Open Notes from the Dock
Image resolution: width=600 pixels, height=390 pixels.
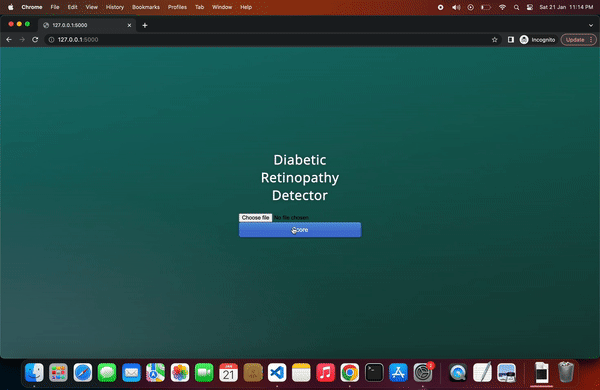301,372
